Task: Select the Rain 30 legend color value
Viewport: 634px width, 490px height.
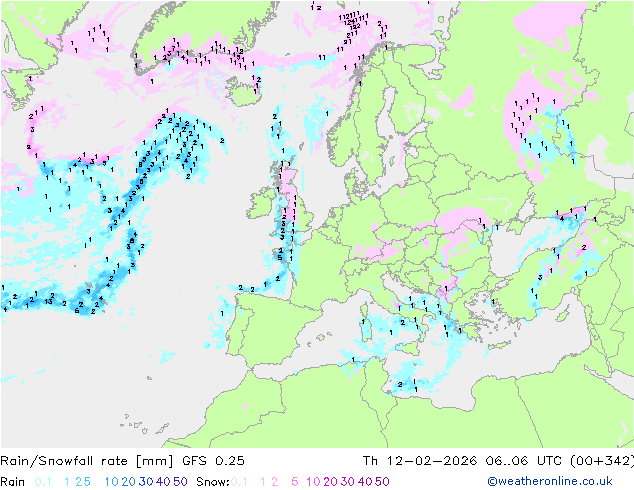Action: tap(146, 482)
